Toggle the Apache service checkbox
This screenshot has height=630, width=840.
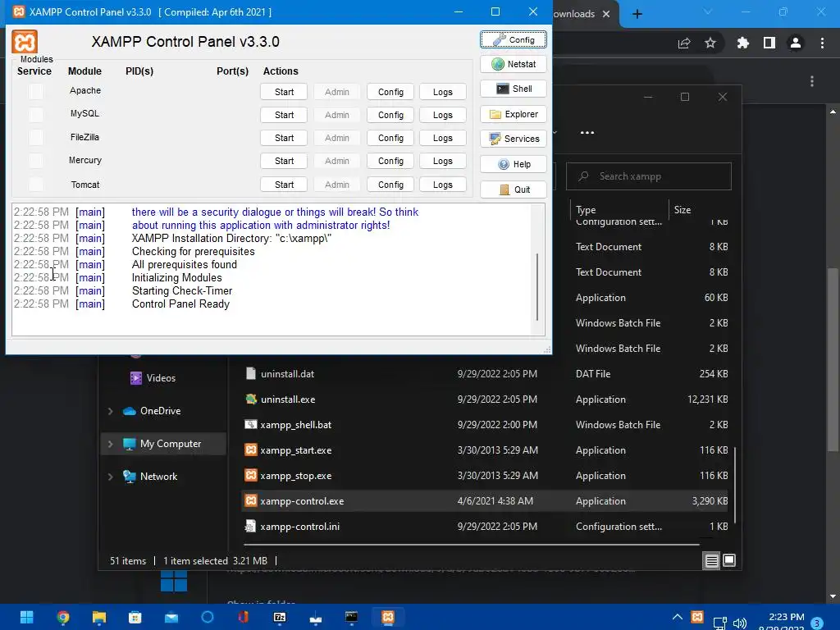pyautogui.click(x=36, y=92)
